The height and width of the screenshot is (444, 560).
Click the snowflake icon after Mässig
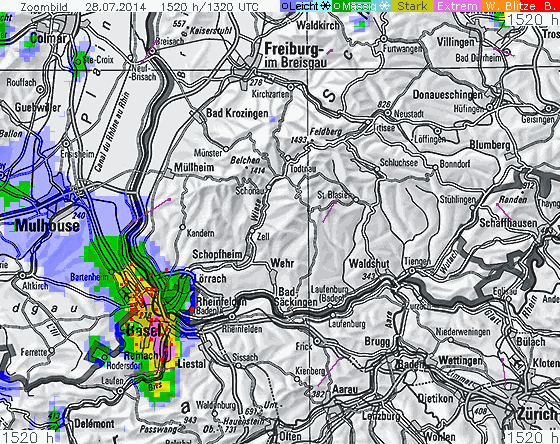coord(384,6)
